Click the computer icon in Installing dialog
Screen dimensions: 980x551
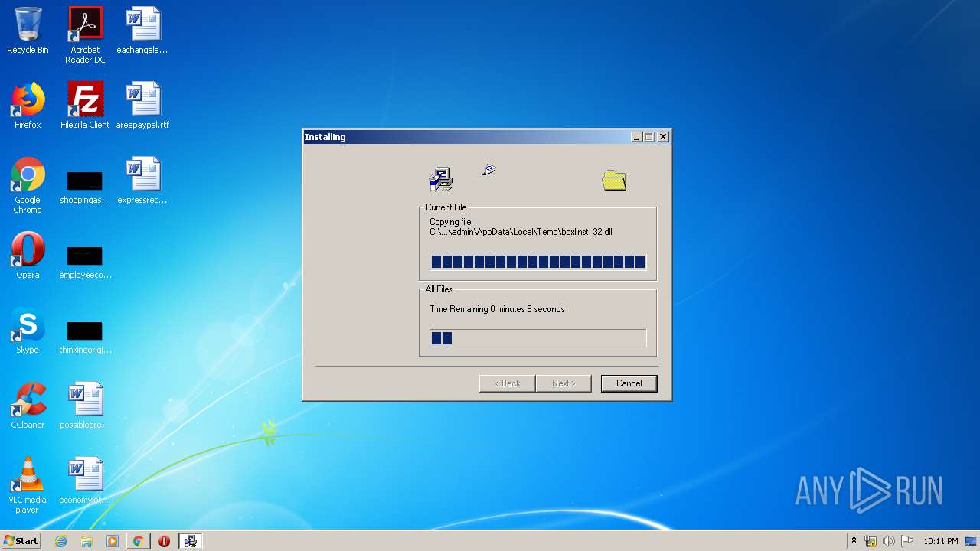point(441,179)
